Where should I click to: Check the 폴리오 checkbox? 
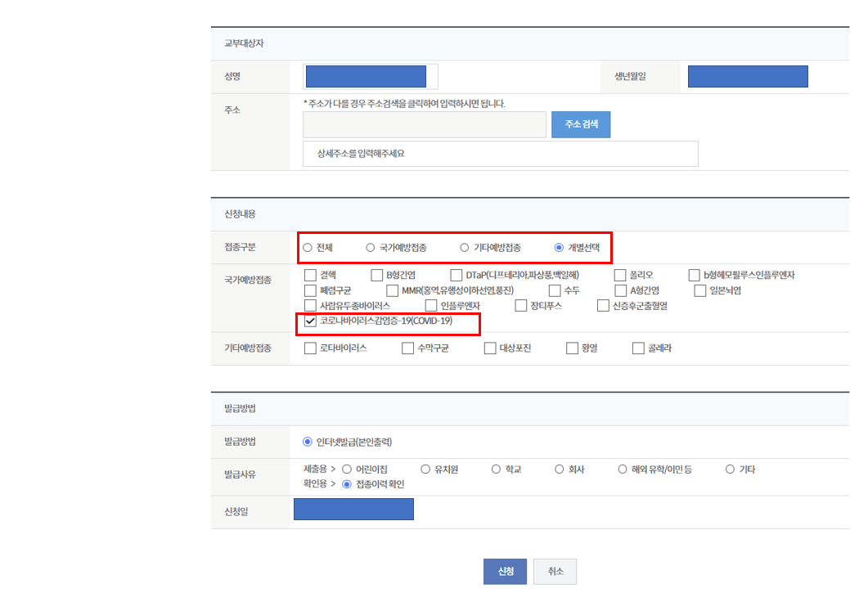(x=620, y=275)
